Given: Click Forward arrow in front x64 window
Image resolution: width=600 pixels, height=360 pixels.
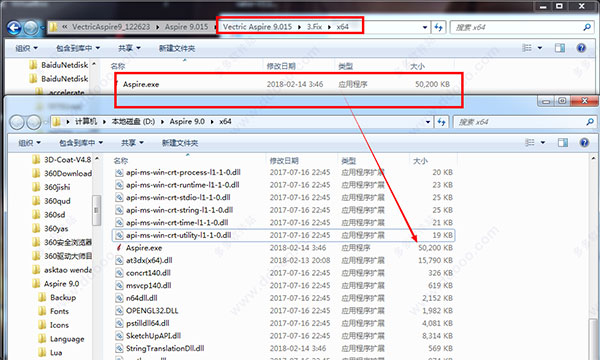Looking at the screenshot, I should [34, 122].
